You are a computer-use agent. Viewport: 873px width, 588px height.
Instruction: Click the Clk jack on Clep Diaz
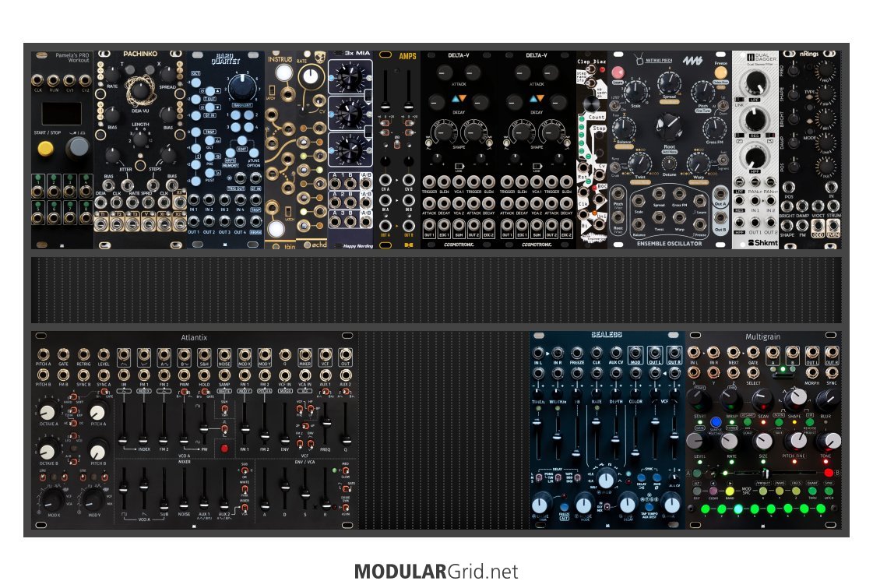pyautogui.click(x=583, y=194)
